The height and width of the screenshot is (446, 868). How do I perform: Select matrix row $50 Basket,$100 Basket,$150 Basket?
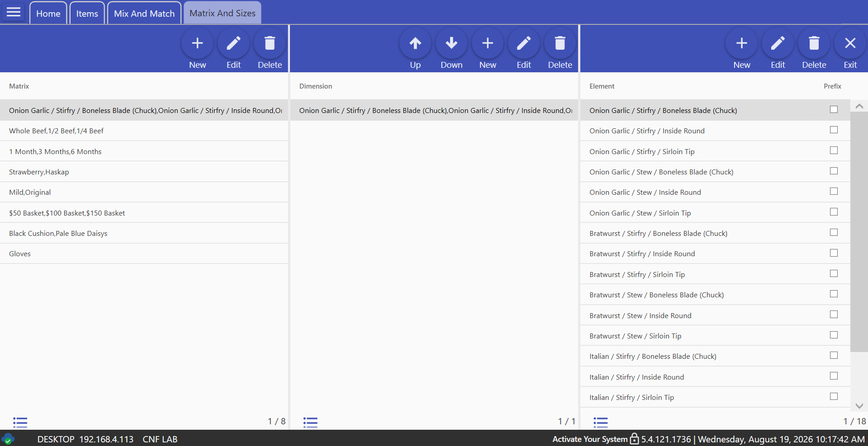pyautogui.click(x=144, y=213)
